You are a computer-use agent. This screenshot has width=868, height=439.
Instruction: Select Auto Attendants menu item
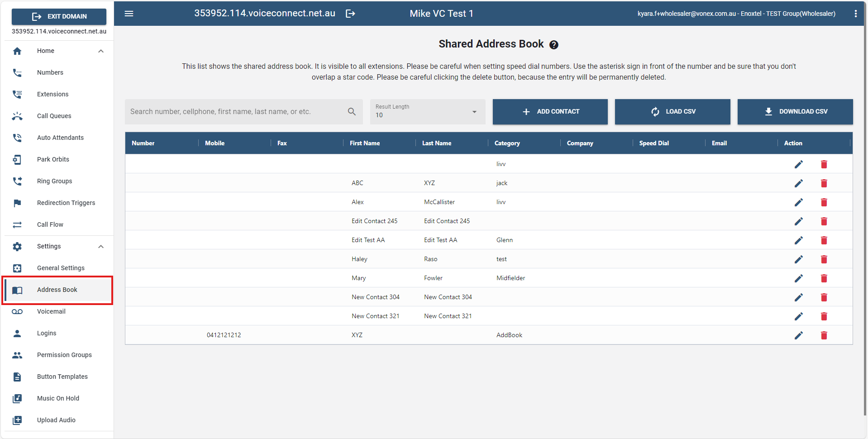[60, 138]
